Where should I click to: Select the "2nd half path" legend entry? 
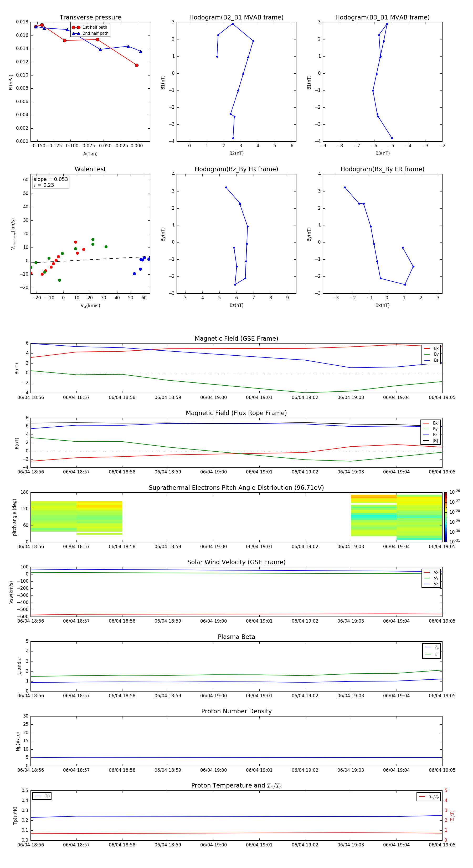coord(90,33)
